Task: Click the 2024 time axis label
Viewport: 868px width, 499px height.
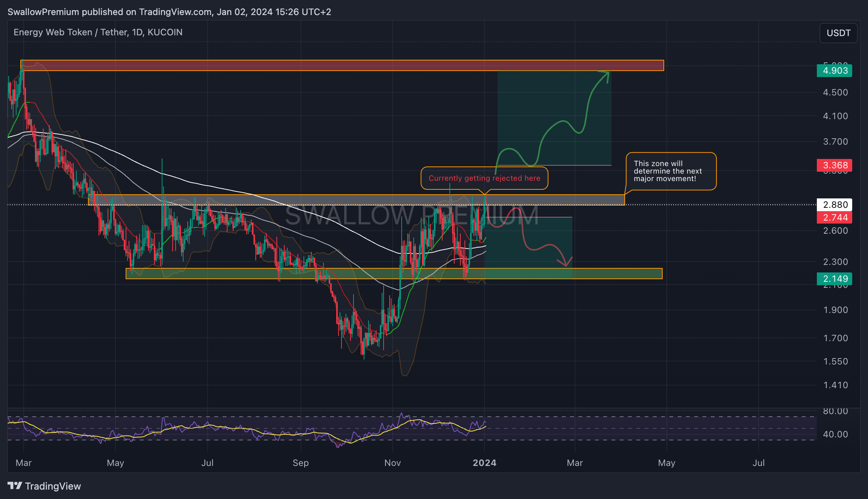Action: coord(484,463)
